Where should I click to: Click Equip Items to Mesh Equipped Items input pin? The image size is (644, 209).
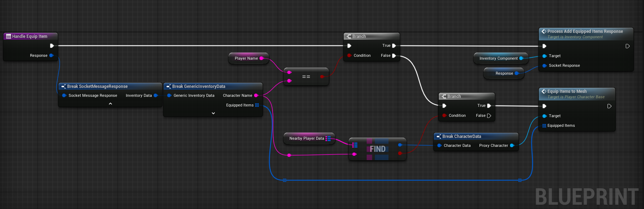tap(544, 126)
